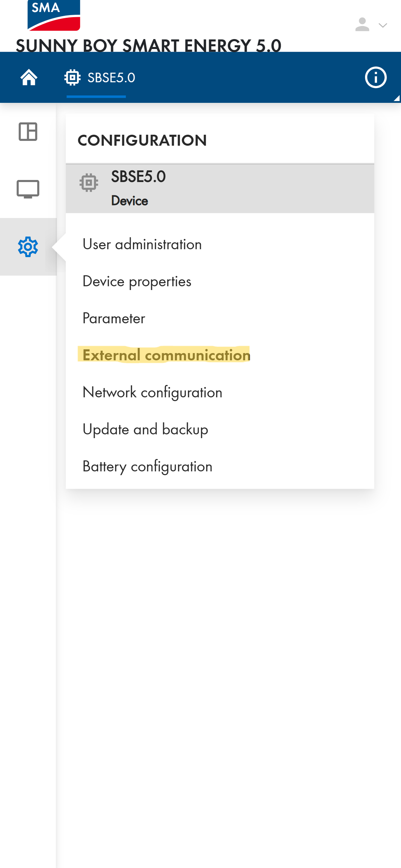
Task: Open Update and backup
Action: [x=145, y=430]
